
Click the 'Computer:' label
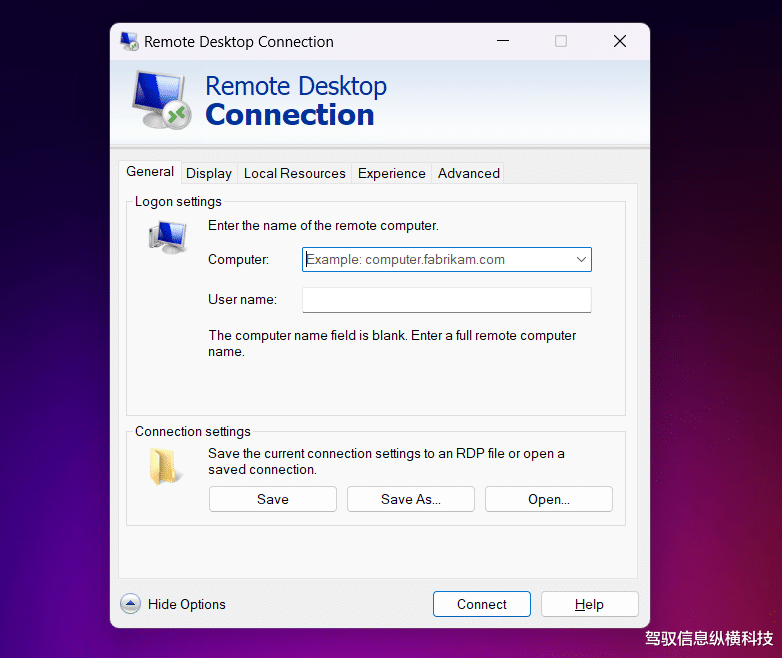tap(238, 259)
